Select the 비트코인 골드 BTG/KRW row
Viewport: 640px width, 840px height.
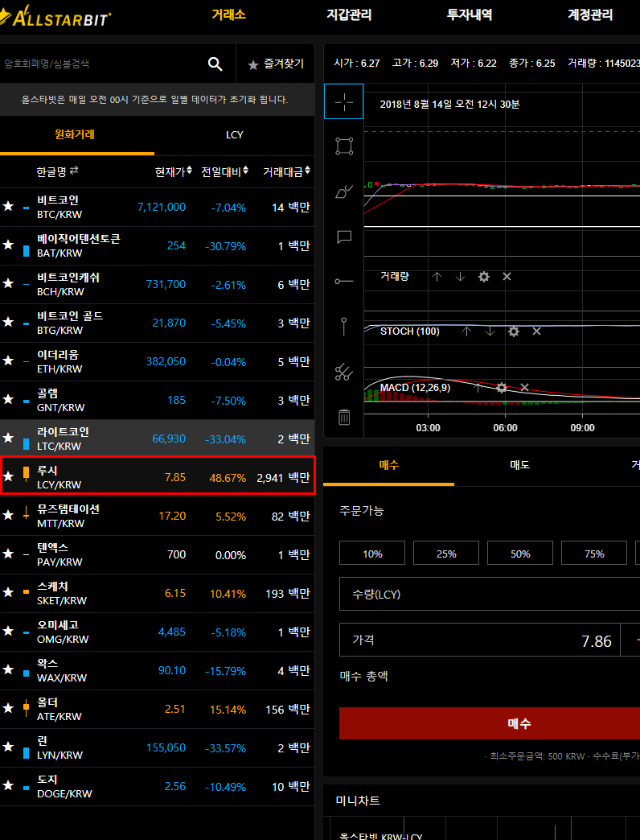pyautogui.click(x=158, y=323)
